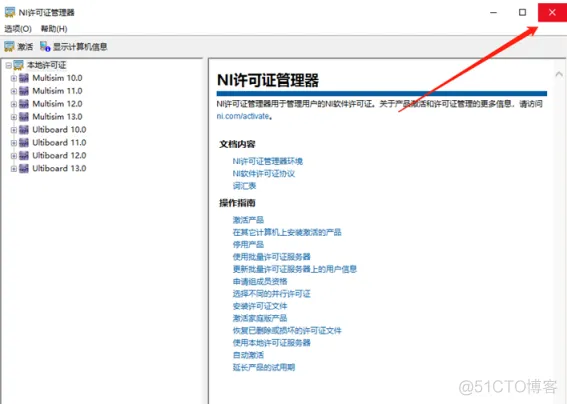Expand the Multisim 13.0 node
Screen dimensions: 567x405
click(x=14, y=117)
